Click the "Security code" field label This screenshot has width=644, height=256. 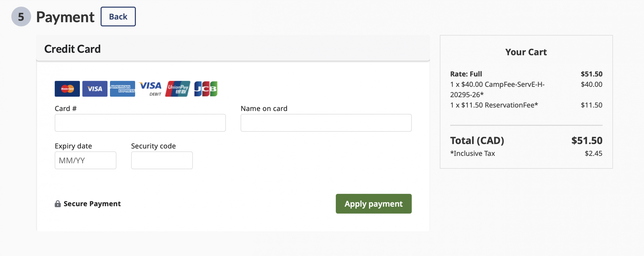[153, 146]
